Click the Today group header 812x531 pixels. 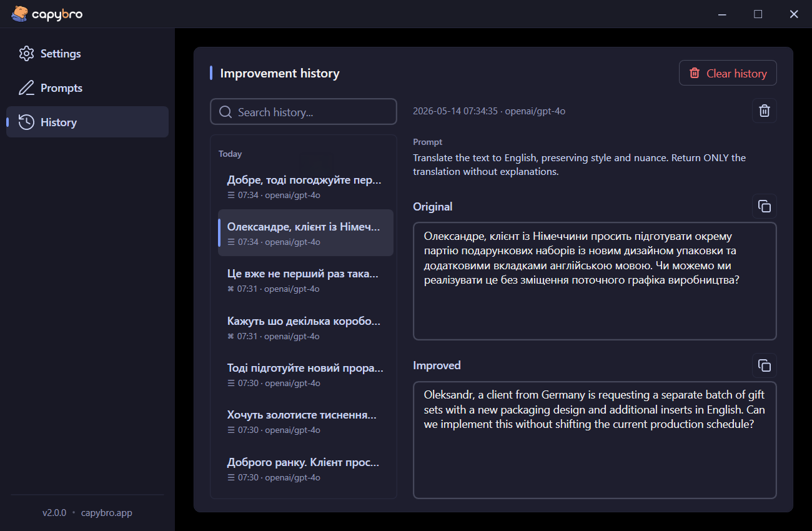[230, 154]
